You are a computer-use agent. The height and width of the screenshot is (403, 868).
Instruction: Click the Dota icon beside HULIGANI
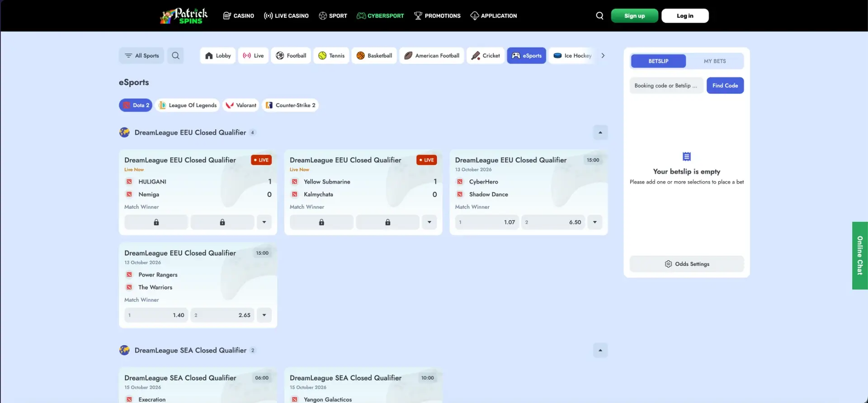pyautogui.click(x=129, y=182)
